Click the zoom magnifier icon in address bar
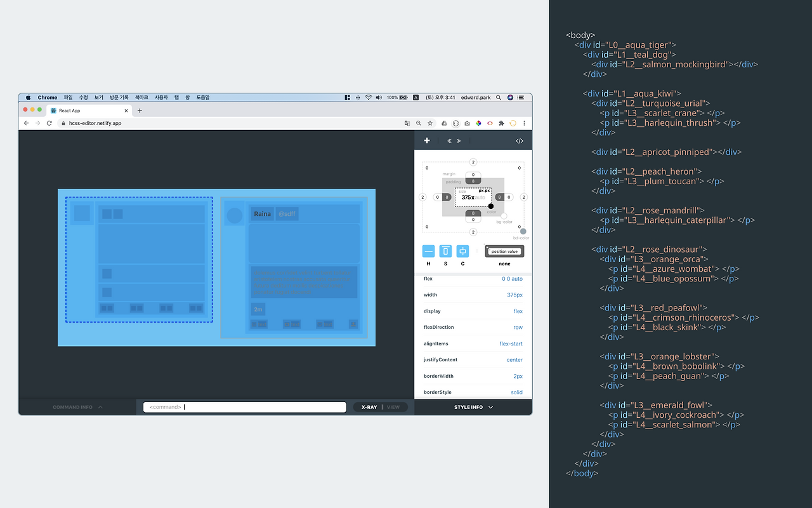 419,123
